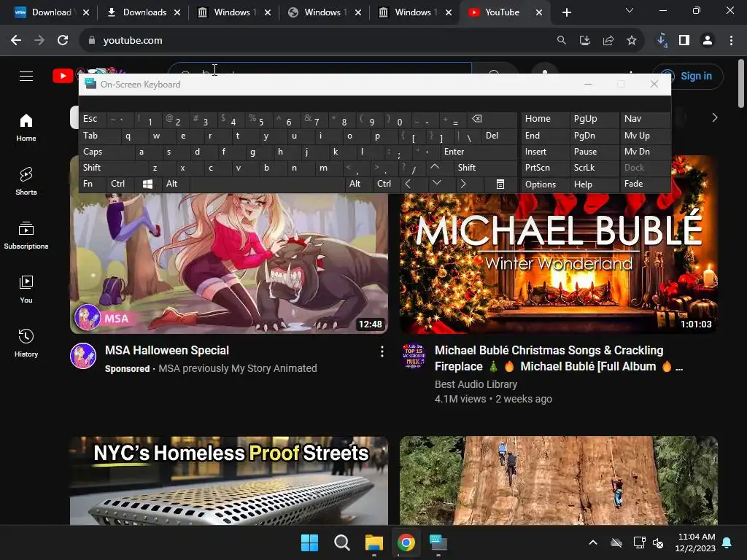
Task: Click the Help key on keyboard
Action: point(595,184)
